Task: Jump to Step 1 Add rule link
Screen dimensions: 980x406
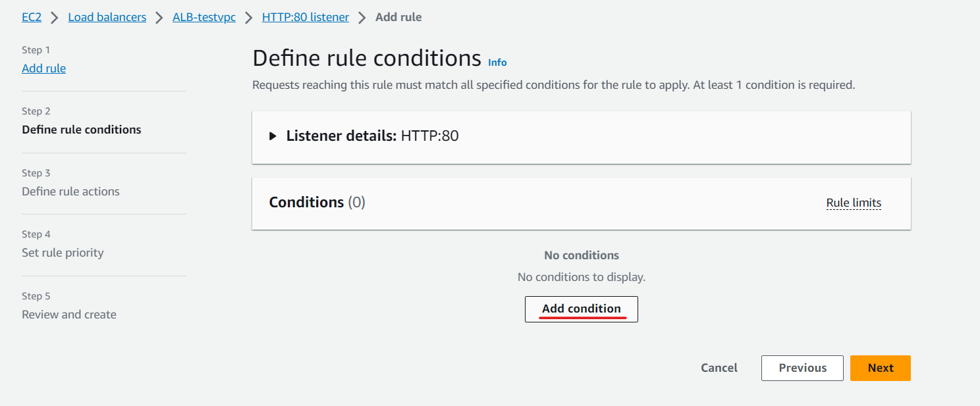Action: click(x=44, y=68)
